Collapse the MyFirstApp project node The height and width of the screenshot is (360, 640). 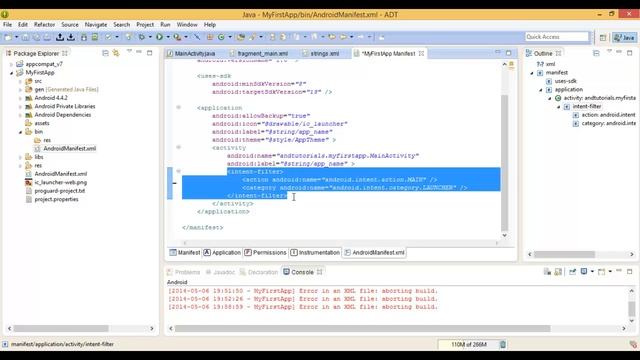11,73
